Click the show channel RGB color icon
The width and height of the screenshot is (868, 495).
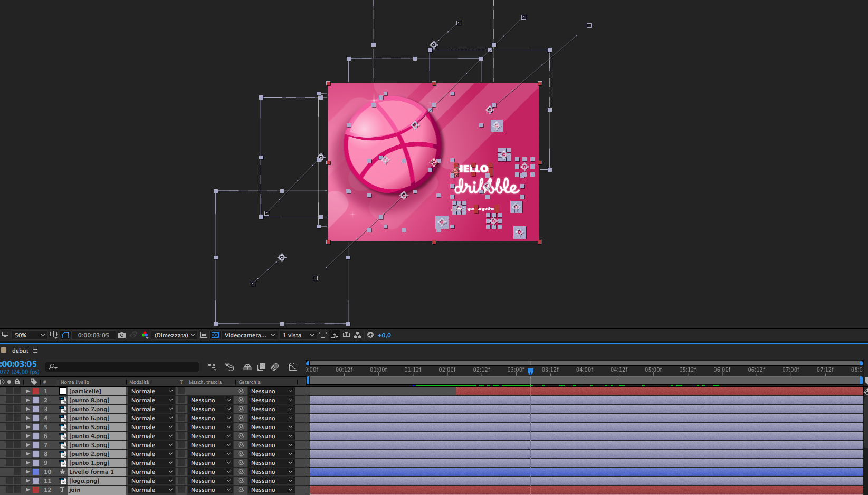click(145, 335)
